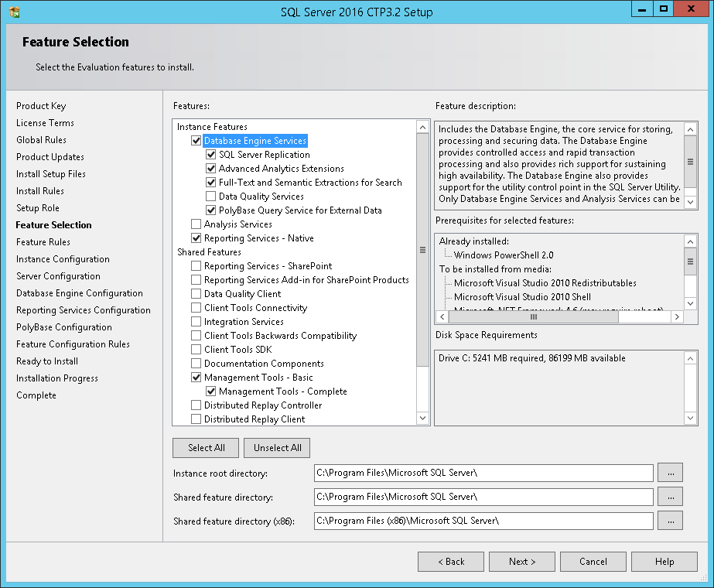
Task: Select Ready to Install step
Action: pyautogui.click(x=47, y=361)
